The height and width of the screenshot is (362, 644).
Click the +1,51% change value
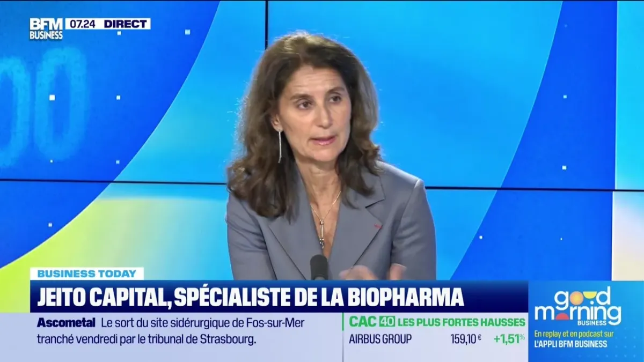pyautogui.click(x=509, y=339)
